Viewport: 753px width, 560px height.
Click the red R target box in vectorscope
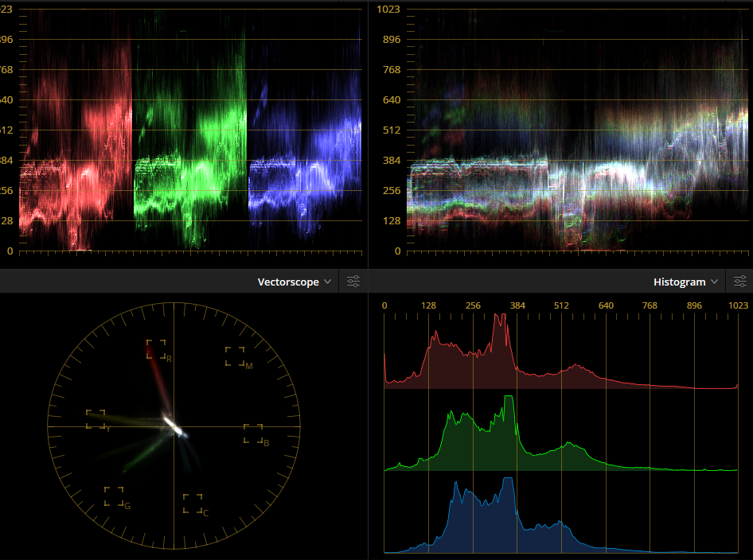click(156, 349)
